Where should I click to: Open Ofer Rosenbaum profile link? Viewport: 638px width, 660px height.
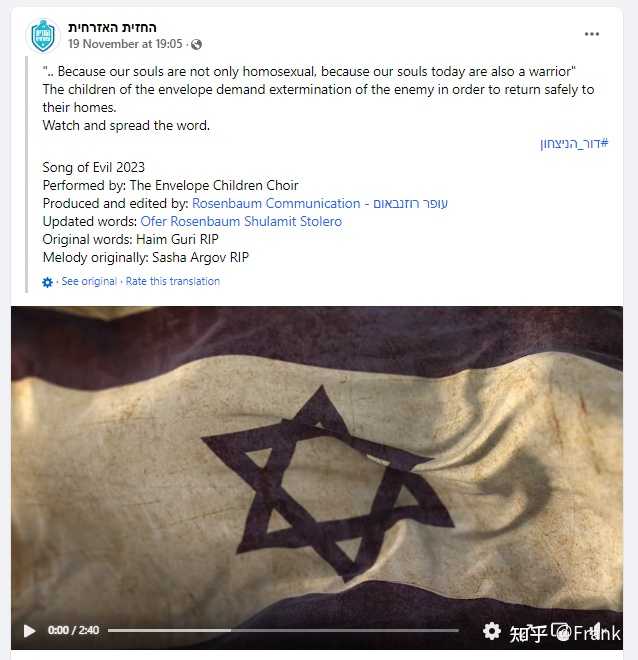tap(190, 221)
